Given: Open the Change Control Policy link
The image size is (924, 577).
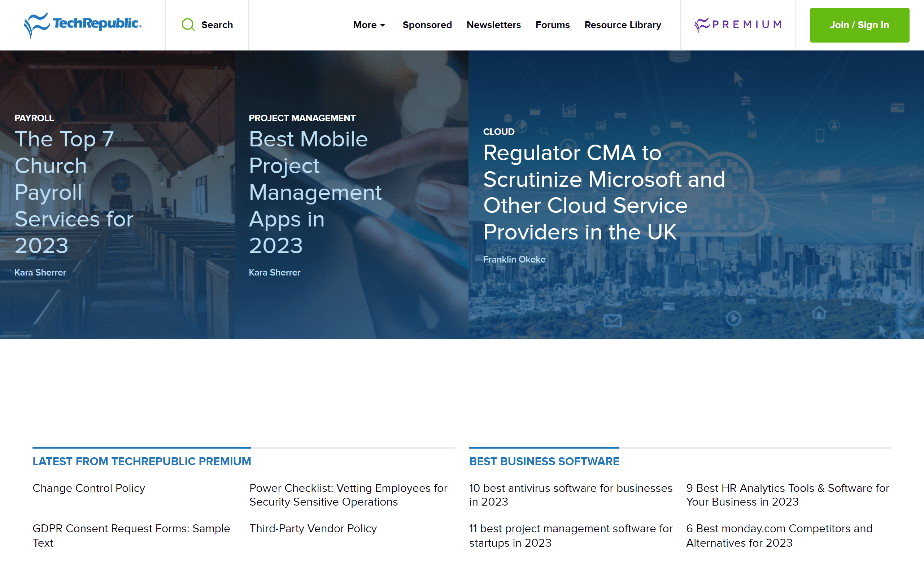Looking at the screenshot, I should pos(88,488).
